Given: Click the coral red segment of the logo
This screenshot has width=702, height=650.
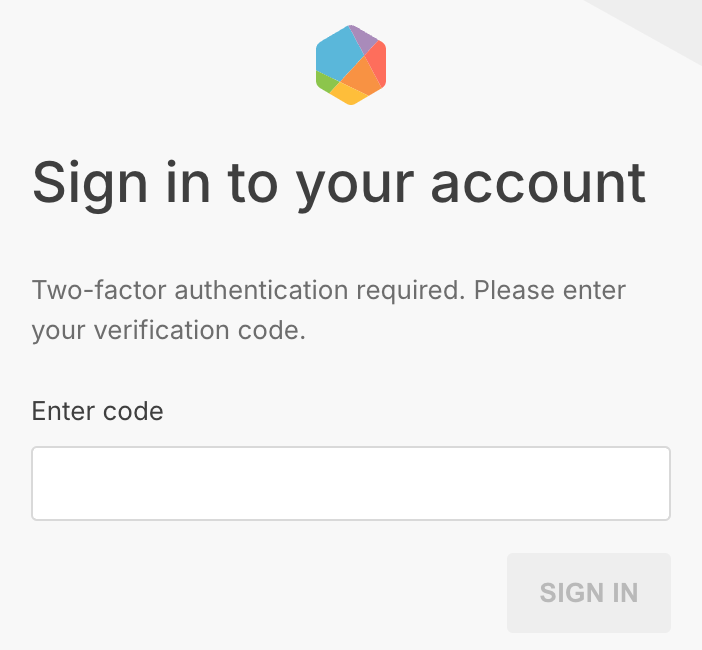Looking at the screenshot, I should click(x=377, y=63).
